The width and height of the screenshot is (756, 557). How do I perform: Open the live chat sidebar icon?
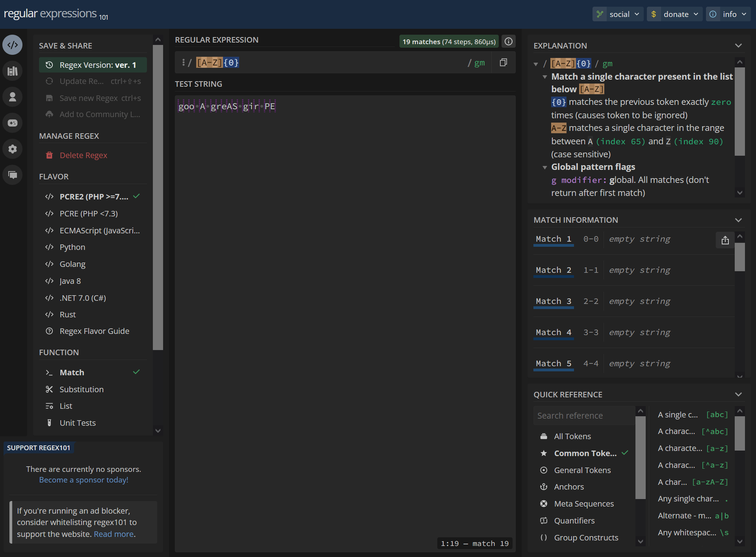[13, 175]
